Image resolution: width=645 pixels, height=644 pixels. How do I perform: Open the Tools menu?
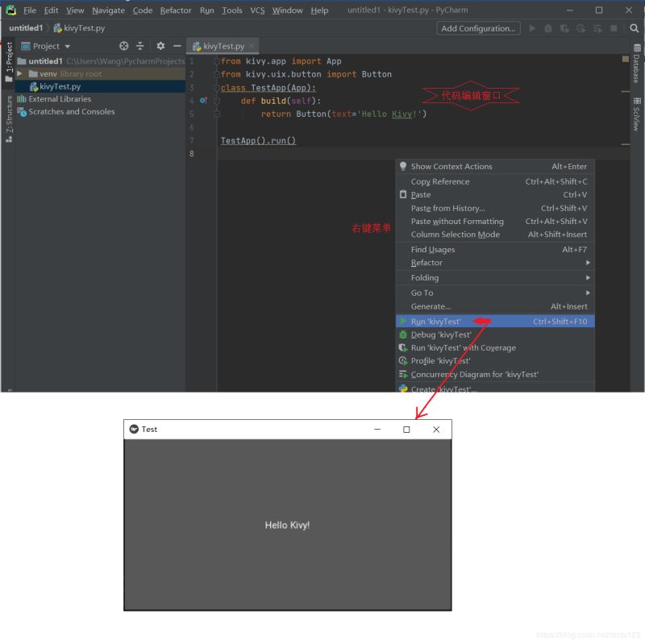[x=232, y=10]
